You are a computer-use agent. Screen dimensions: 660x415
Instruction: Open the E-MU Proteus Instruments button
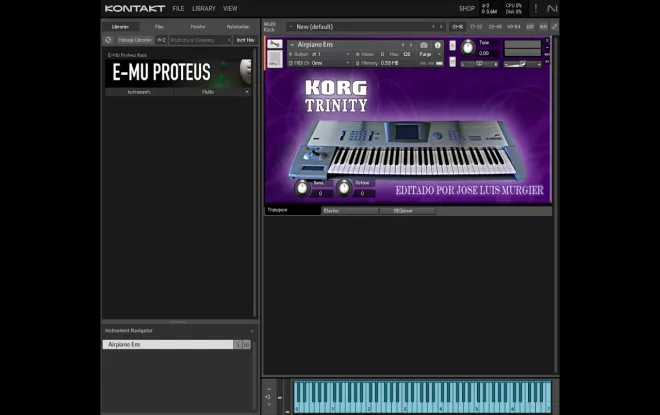pyautogui.click(x=139, y=92)
